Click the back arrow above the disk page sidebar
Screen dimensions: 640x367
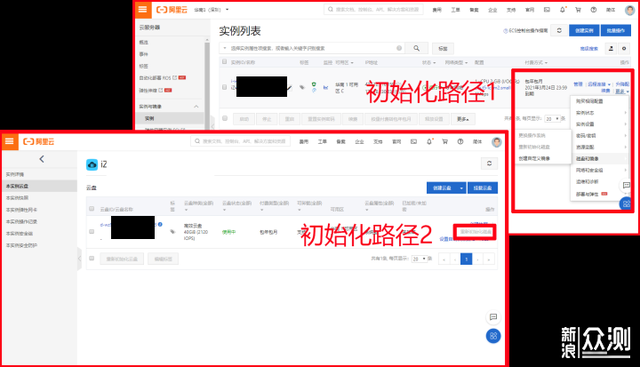[x=42, y=159]
